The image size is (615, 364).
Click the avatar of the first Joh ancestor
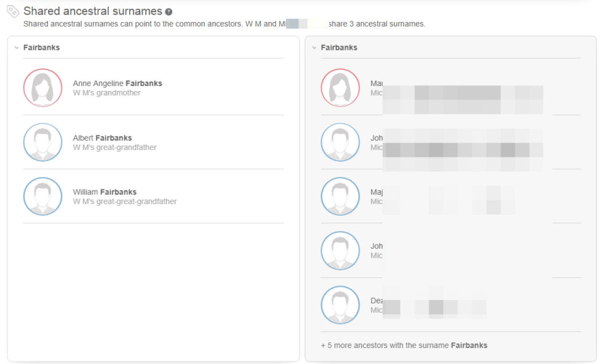coord(340,142)
